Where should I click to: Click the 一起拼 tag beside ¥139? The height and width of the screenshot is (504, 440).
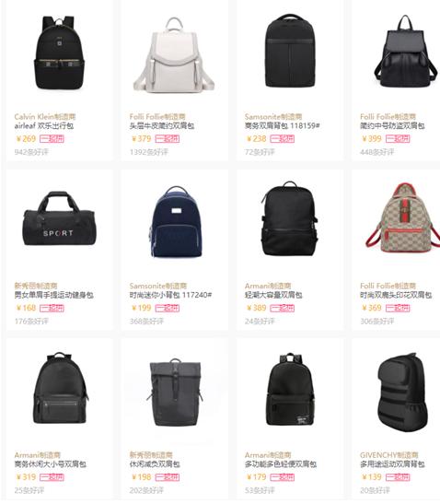pos(398,477)
